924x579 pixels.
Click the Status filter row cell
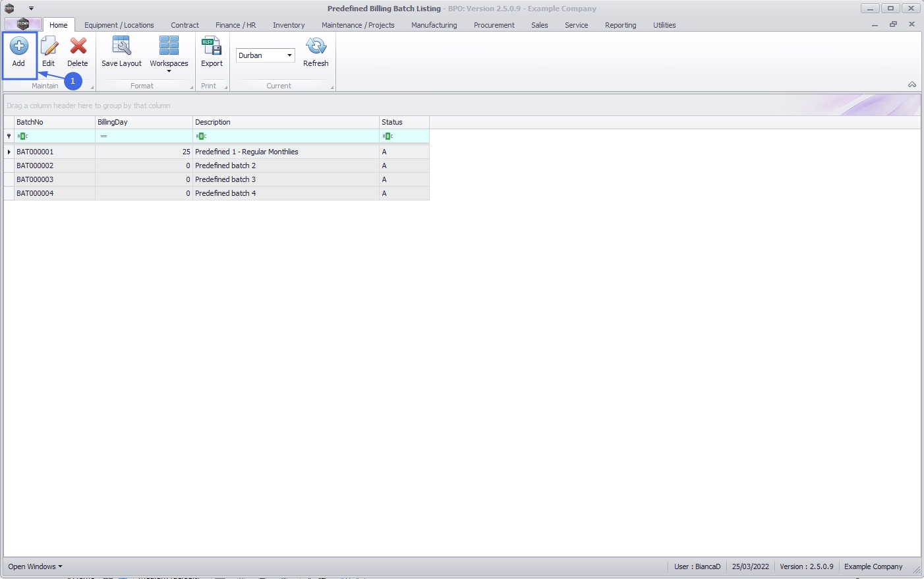[x=404, y=136]
